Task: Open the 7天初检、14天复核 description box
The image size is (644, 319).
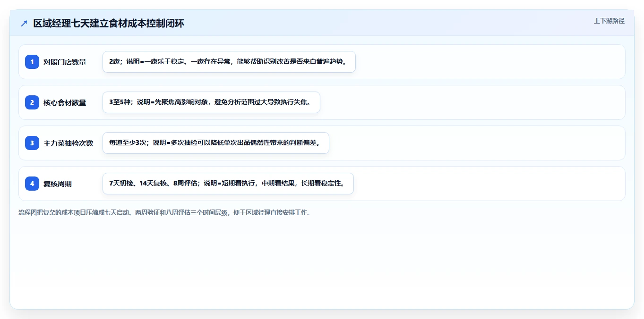Action: tap(228, 184)
